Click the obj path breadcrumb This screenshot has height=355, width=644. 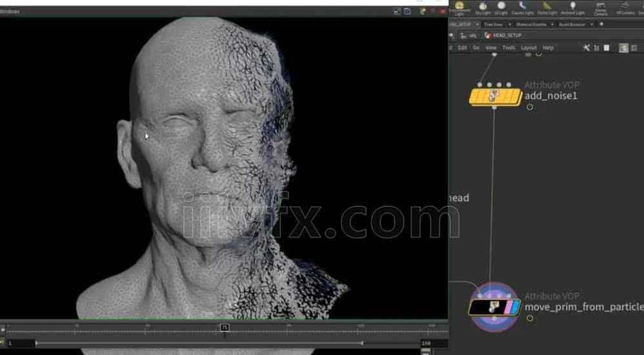click(x=470, y=35)
